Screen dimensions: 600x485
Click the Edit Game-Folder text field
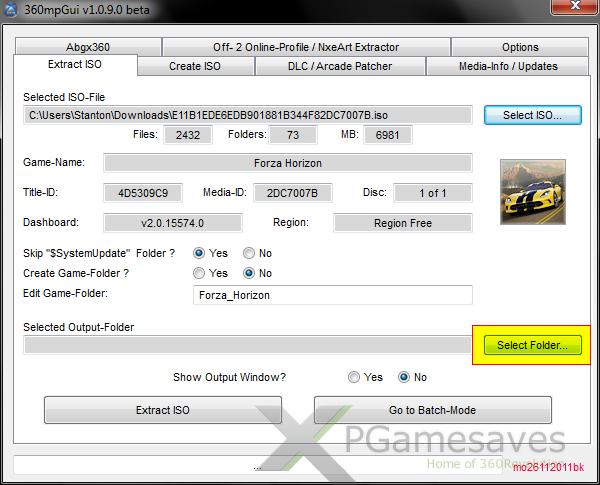(x=331, y=295)
